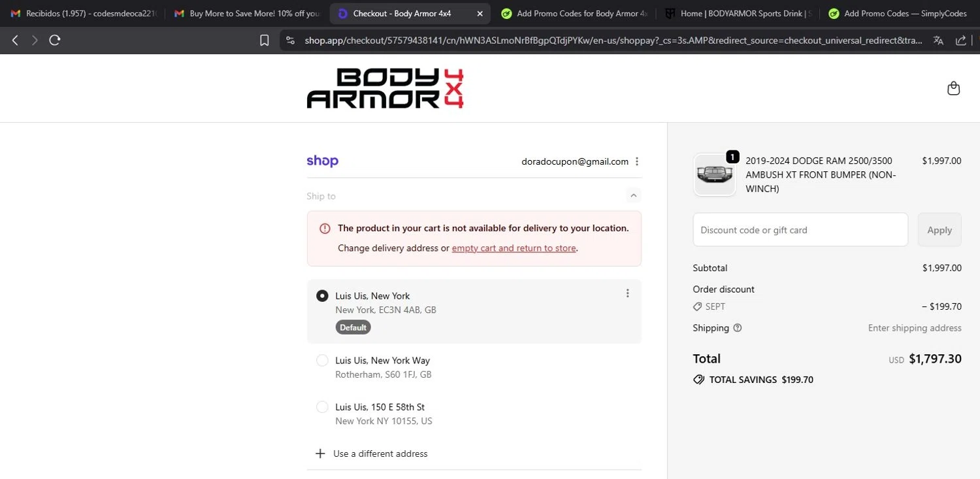Click the shipping info help icon
980x479 pixels.
(x=738, y=328)
